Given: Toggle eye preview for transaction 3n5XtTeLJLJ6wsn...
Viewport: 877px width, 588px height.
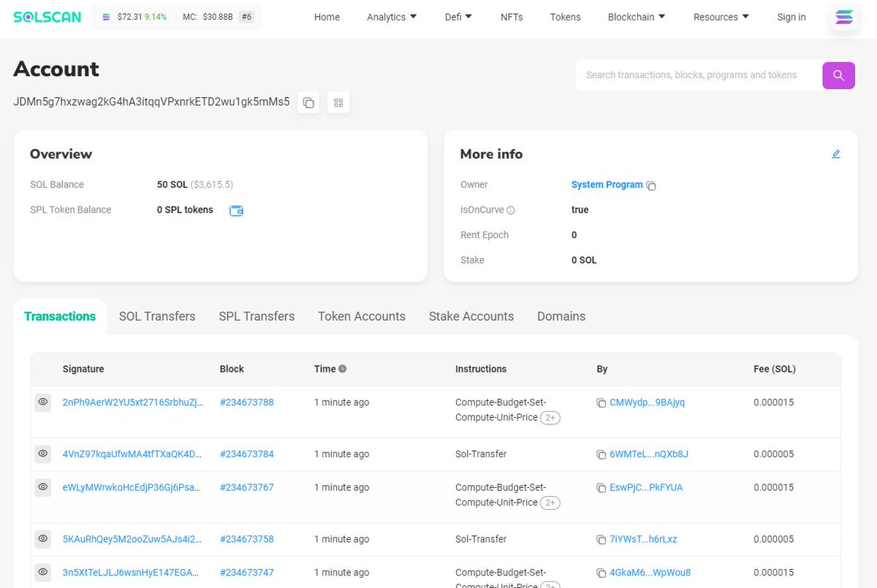Looking at the screenshot, I should [x=43, y=573].
